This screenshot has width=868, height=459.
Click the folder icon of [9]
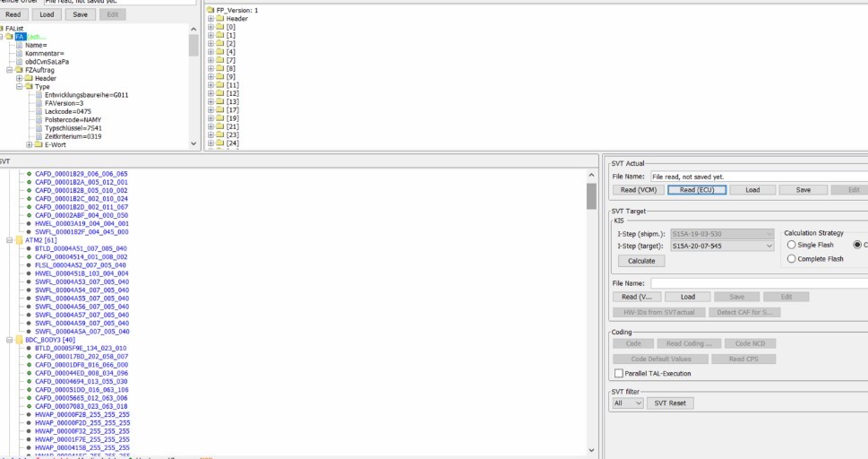coord(219,76)
